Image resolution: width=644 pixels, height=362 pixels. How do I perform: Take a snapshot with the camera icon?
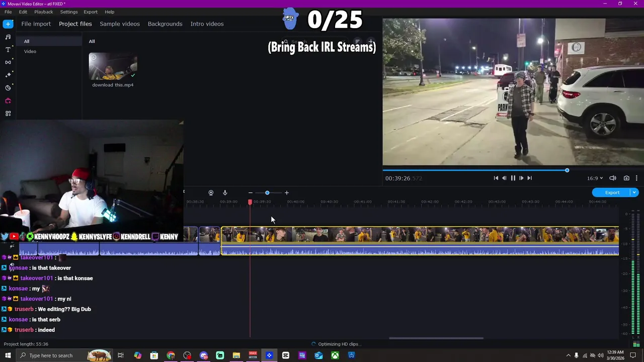pos(626,178)
